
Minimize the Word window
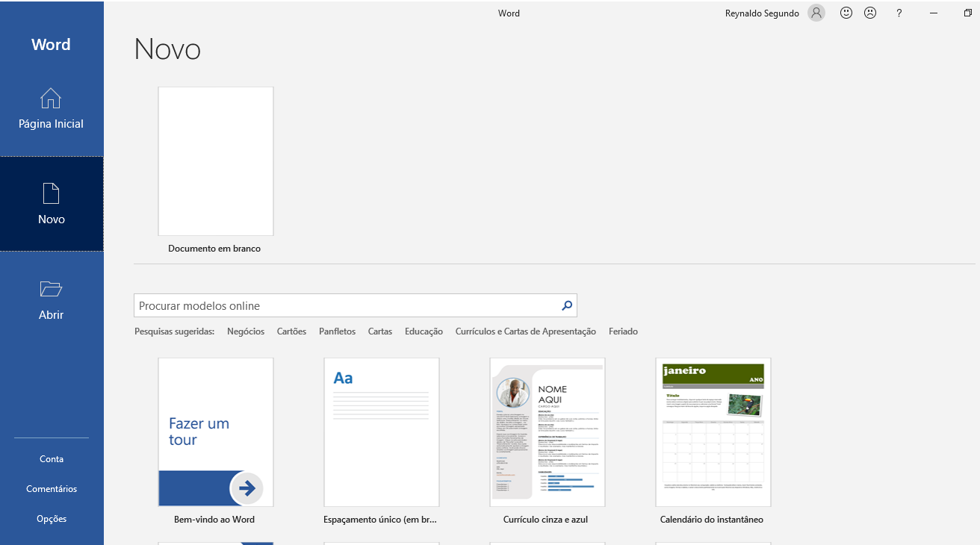click(934, 13)
